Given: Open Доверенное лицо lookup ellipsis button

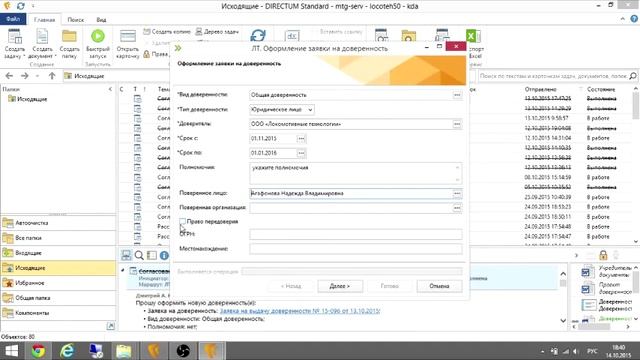Looking at the screenshot, I should pyautogui.click(x=457, y=193).
